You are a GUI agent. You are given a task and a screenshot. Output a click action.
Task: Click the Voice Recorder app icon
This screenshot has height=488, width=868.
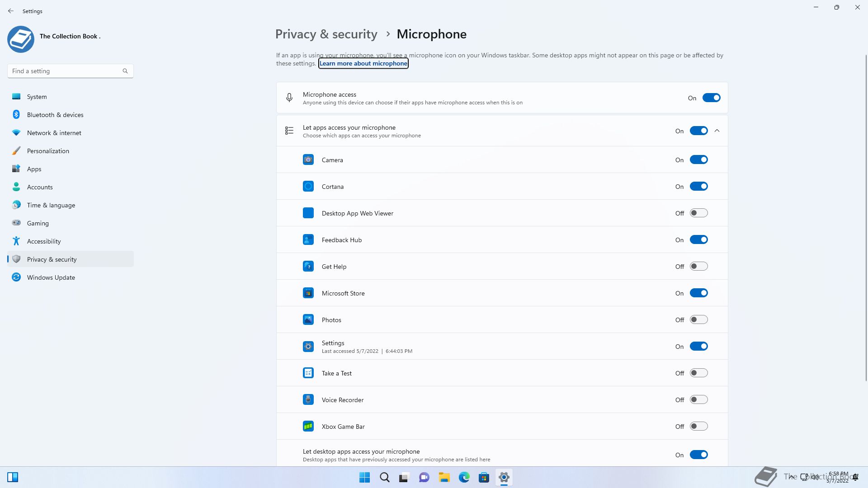(x=308, y=400)
